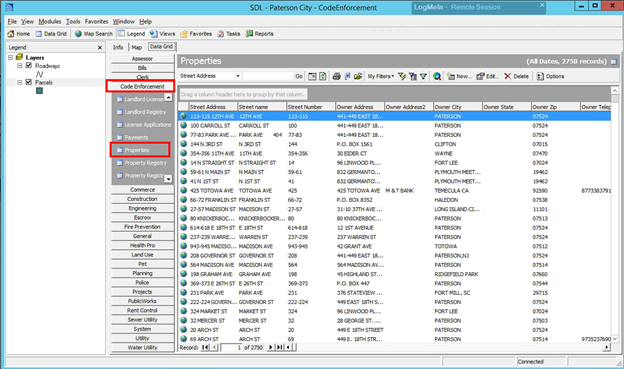
Task: Open the Window menu
Action: [x=124, y=21]
